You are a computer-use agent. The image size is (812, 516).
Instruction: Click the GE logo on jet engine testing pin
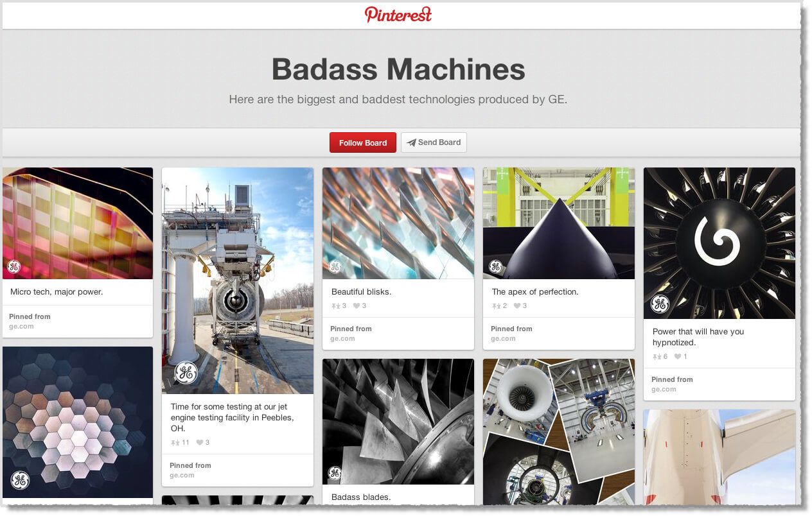click(186, 372)
